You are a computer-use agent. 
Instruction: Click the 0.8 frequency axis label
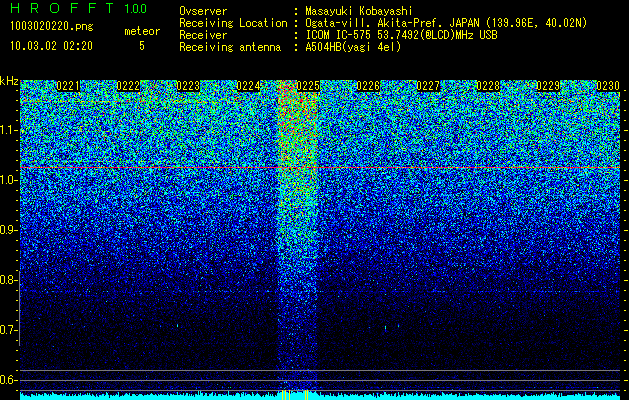8,280
